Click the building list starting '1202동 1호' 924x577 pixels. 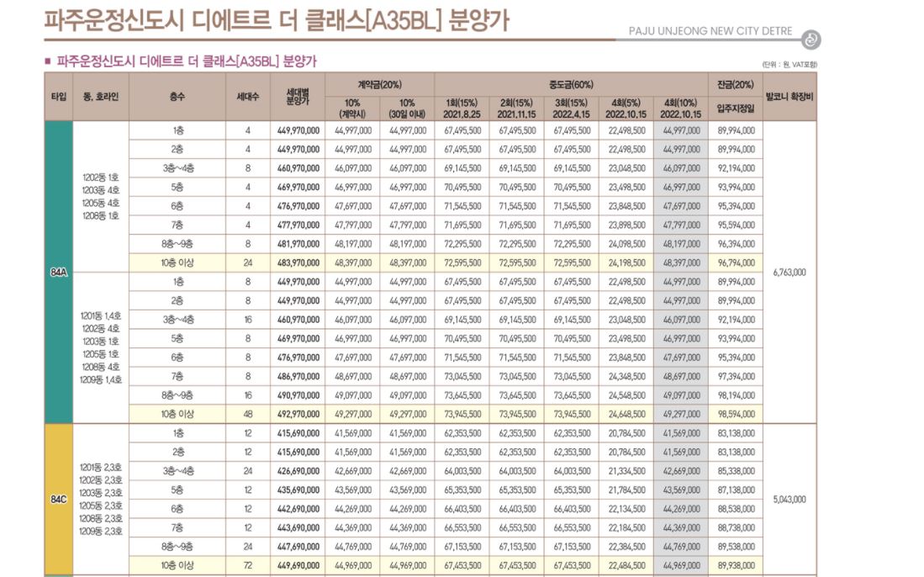tap(101, 196)
